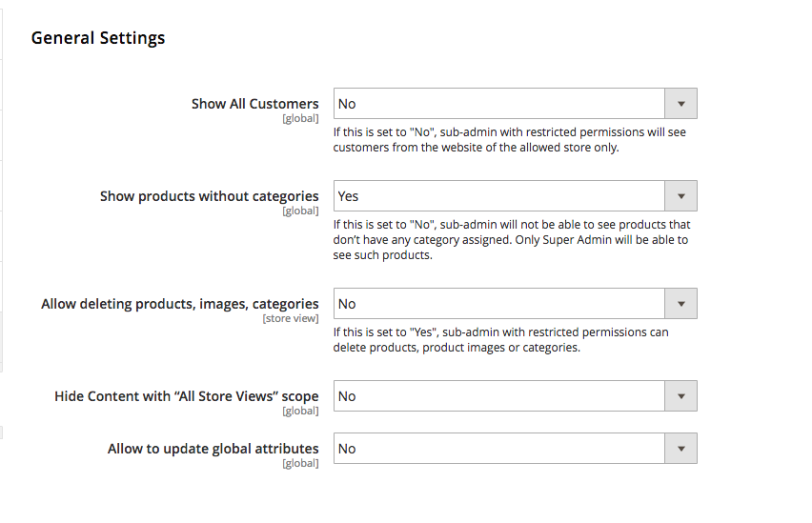Click the "Hide Content with All Store Views" label
This screenshot has width=812, height=523.
coord(186,396)
